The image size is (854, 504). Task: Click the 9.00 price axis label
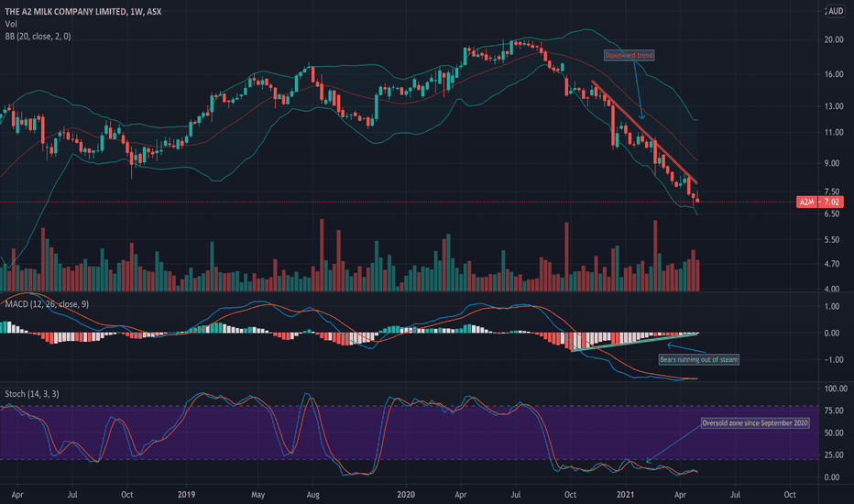tap(832, 163)
